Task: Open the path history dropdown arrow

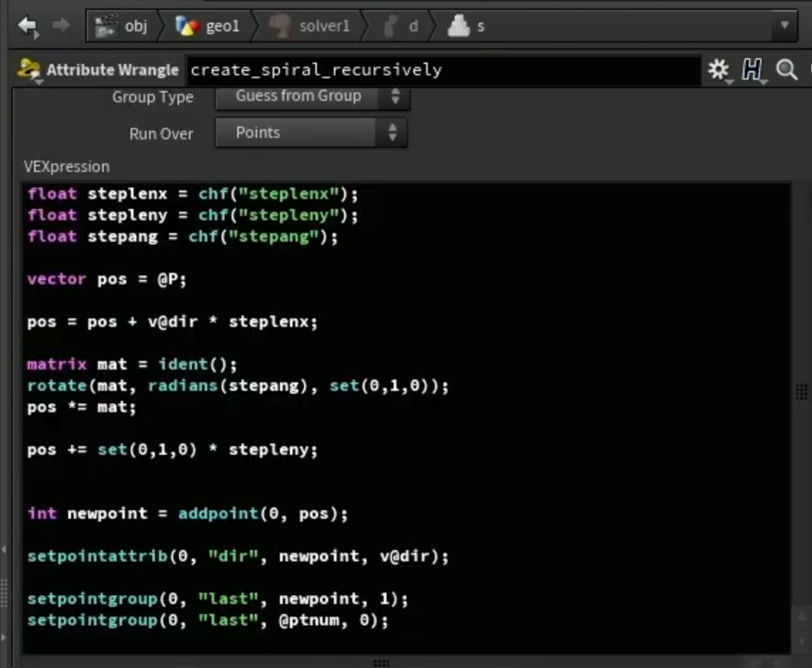Action: 784,25
